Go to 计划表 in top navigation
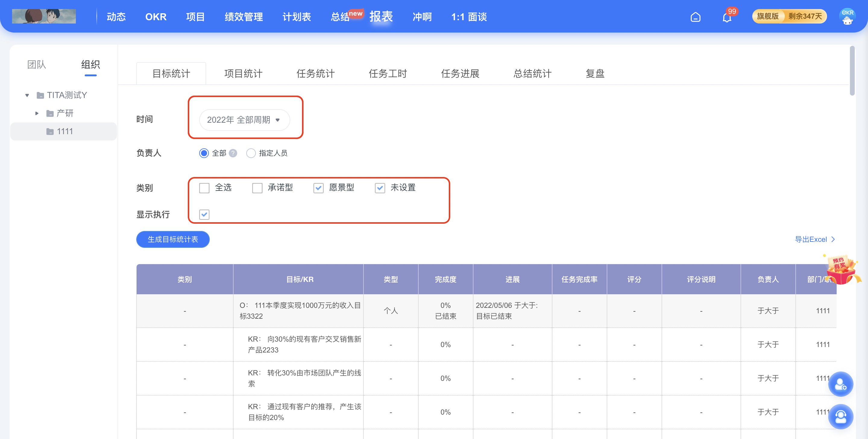The image size is (868, 439). click(x=297, y=17)
